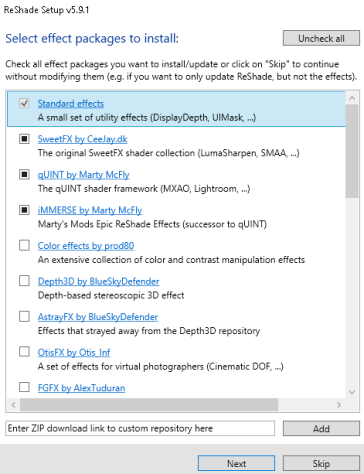
Task: Click the custom repository ZIP link field
Action: coord(140,428)
